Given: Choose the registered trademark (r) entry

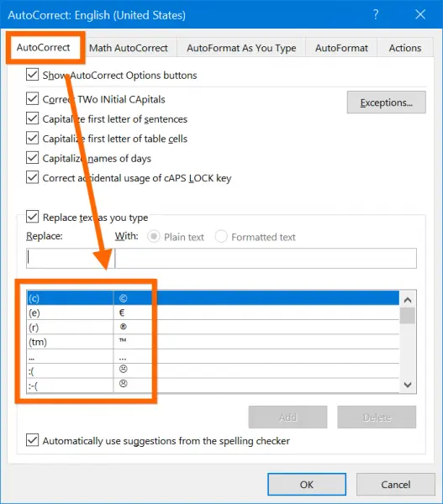Looking at the screenshot, I should pyautogui.click(x=213, y=327).
